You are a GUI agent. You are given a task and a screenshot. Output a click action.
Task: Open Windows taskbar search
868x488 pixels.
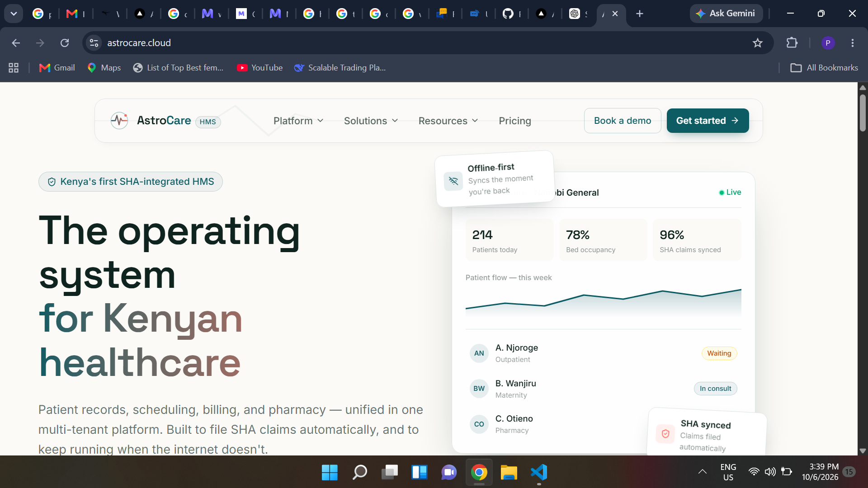[359, 473]
